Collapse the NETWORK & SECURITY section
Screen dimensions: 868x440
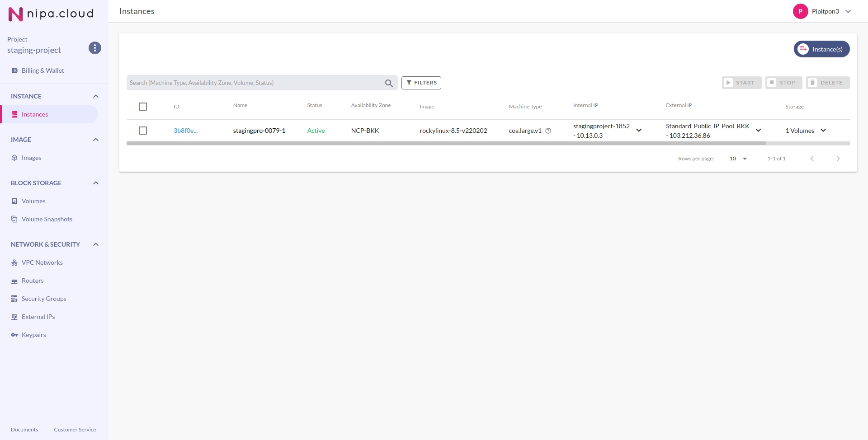tap(95, 244)
